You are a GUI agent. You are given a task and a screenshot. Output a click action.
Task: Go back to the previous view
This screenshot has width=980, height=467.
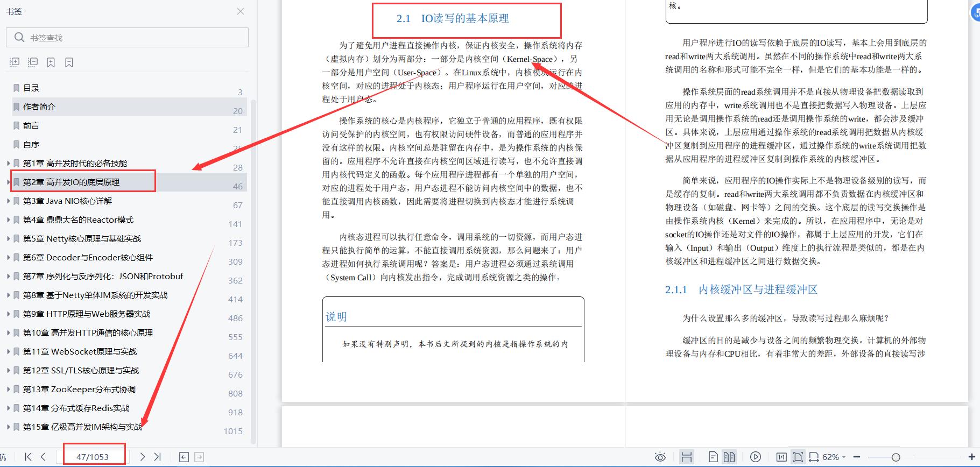pyautogui.click(x=184, y=457)
